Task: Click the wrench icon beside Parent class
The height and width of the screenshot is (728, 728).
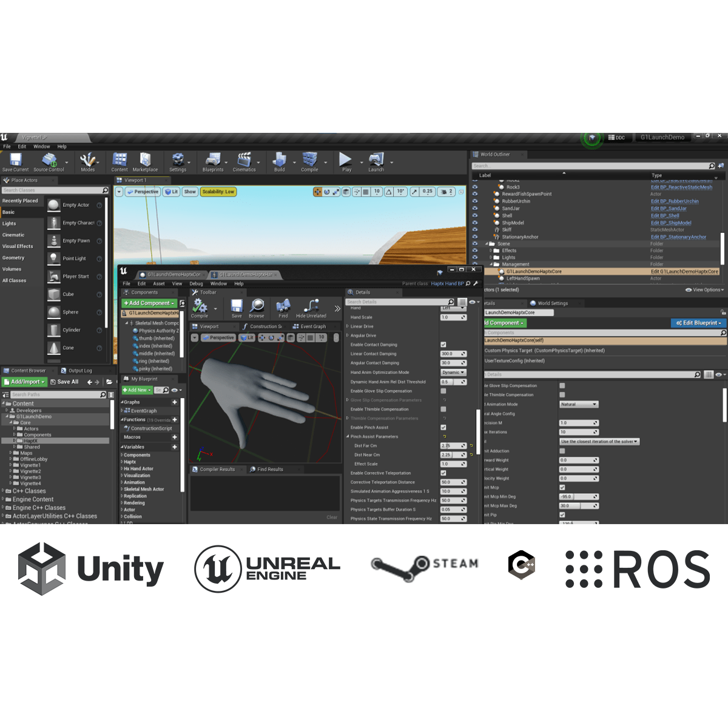Action: (x=476, y=283)
